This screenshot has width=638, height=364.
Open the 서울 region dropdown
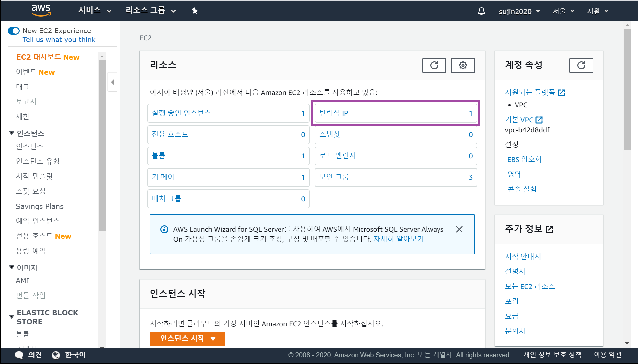click(x=563, y=11)
